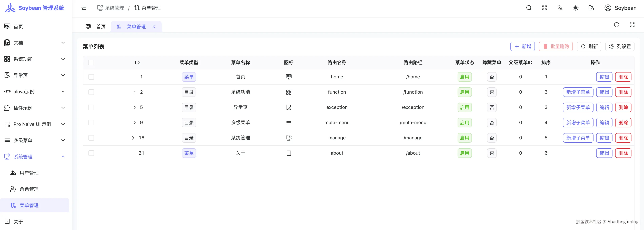The height and width of the screenshot is (230, 644).
Task: Collapse the sidebar with fold icon
Action: (84, 8)
